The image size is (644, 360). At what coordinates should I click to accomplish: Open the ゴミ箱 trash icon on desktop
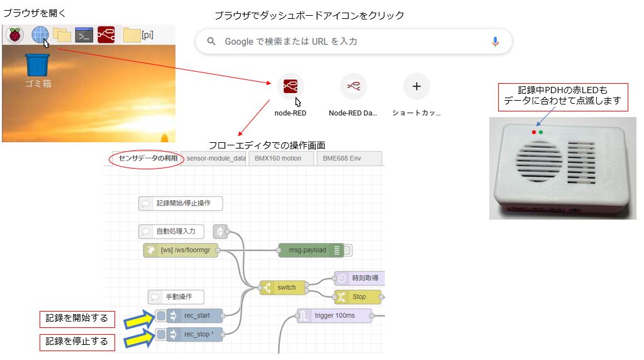click(x=37, y=65)
